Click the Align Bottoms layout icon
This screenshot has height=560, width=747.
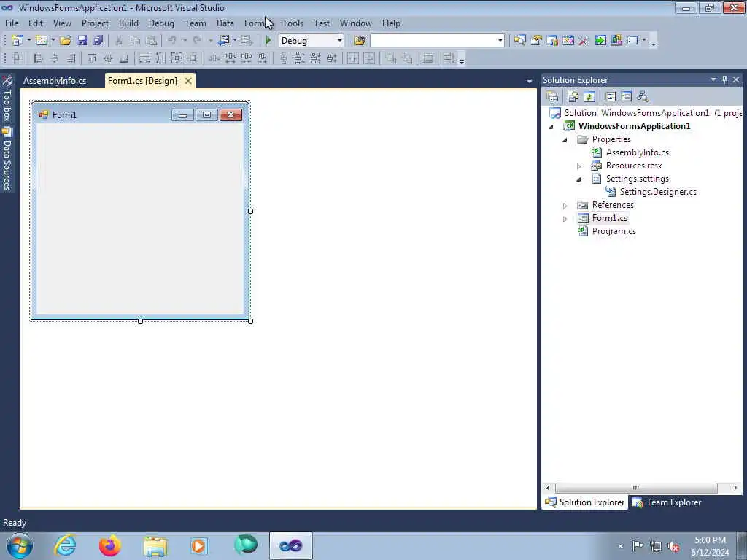pos(124,58)
